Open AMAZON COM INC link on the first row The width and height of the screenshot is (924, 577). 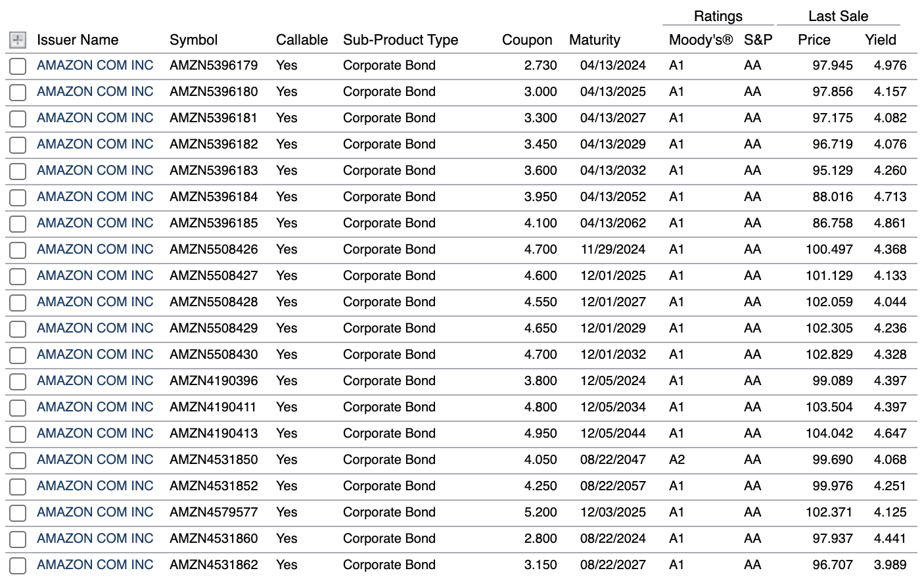[x=95, y=65]
